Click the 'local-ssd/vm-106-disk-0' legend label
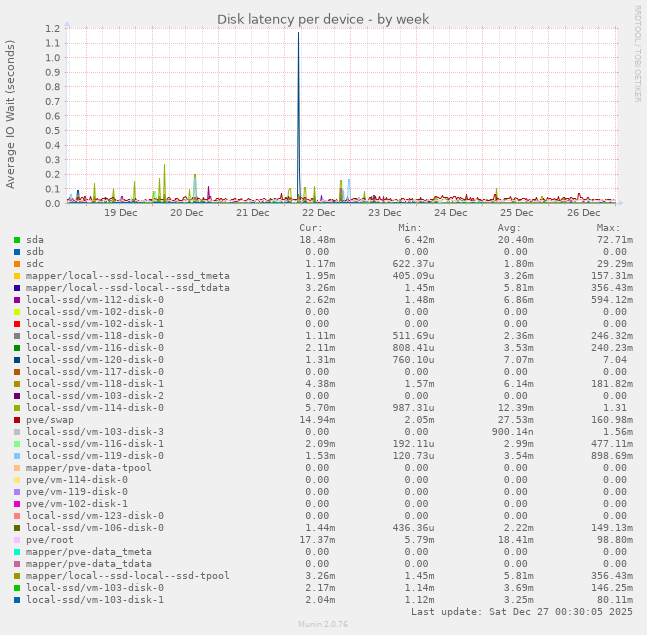Viewport: 647px width, 635px height. [95, 528]
